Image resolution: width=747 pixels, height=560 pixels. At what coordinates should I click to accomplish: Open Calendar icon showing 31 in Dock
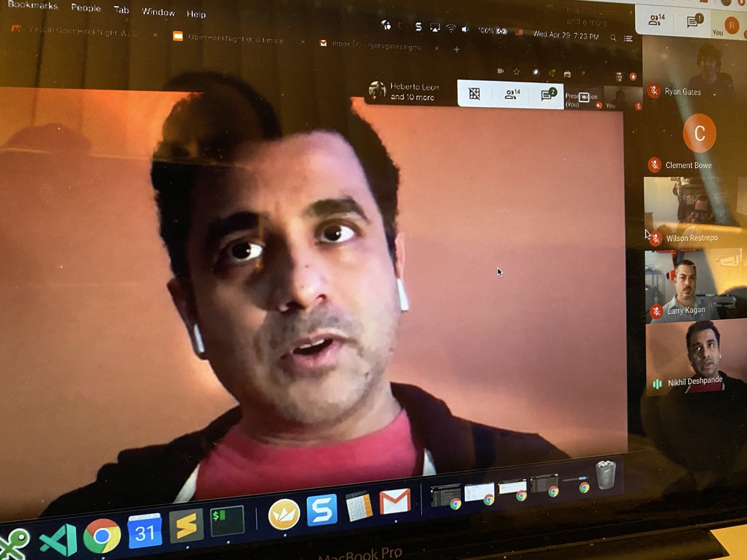(144, 531)
